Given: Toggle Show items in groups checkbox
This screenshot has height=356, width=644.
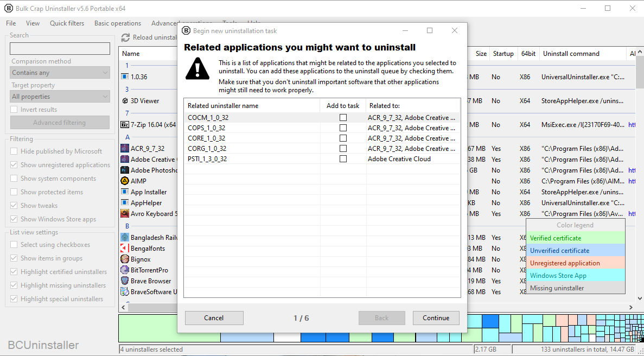Looking at the screenshot, I should (14, 258).
